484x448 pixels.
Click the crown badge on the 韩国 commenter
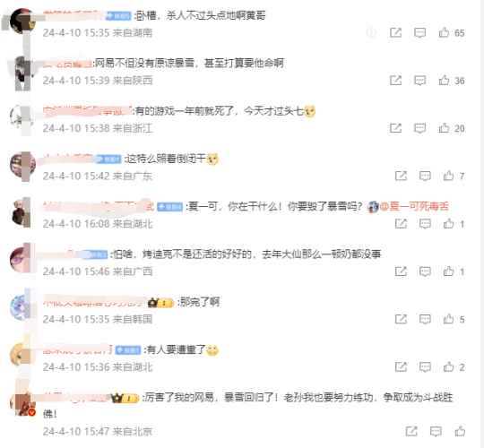point(160,303)
